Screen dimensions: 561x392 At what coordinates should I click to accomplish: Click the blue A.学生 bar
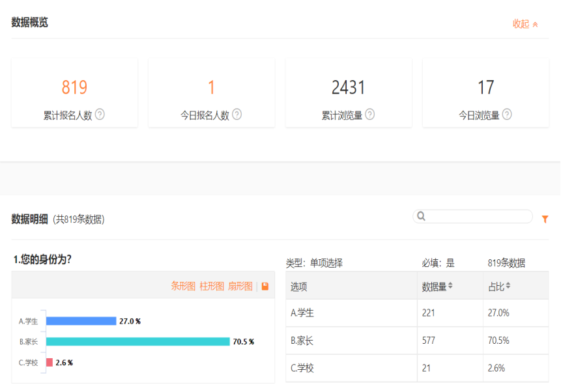point(81,321)
